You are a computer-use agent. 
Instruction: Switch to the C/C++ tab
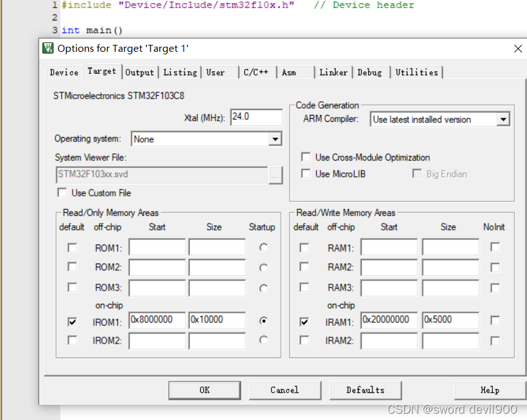[x=256, y=72]
